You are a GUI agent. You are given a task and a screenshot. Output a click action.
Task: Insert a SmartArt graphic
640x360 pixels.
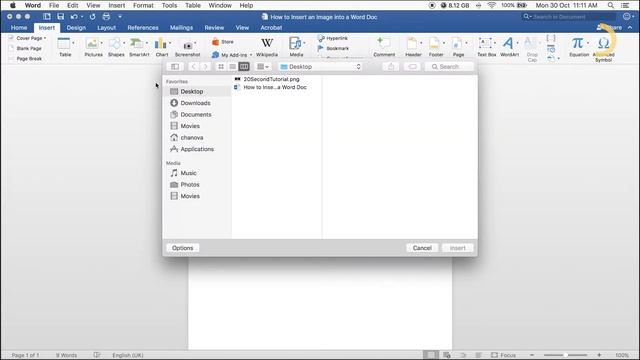[139, 47]
